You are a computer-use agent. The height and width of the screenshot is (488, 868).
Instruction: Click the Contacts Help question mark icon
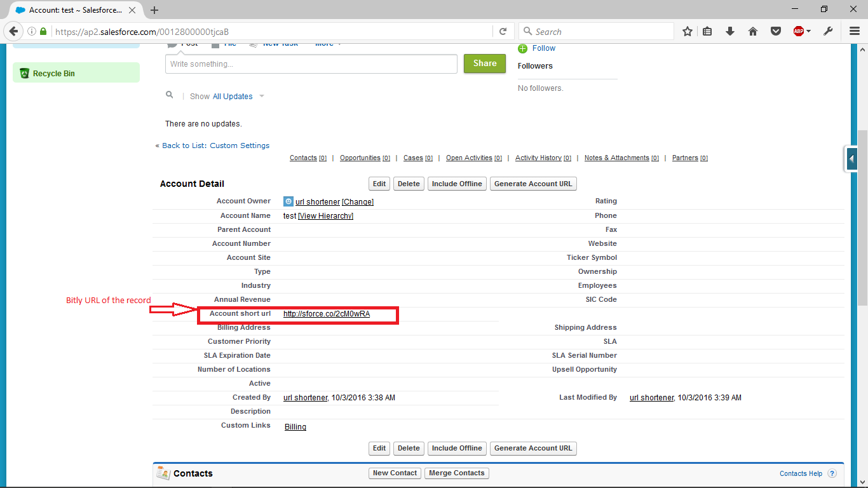pos(832,473)
